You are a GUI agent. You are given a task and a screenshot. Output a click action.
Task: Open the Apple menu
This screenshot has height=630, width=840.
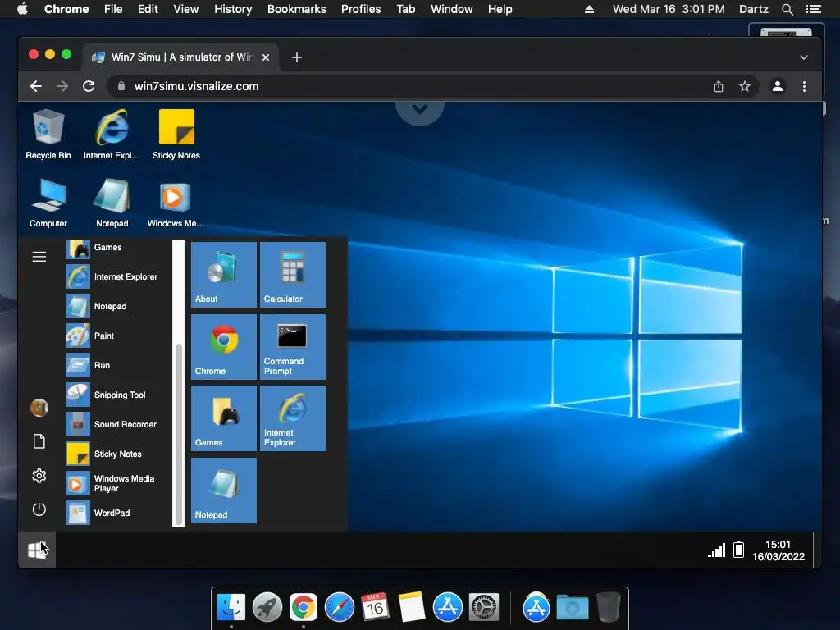click(22, 9)
